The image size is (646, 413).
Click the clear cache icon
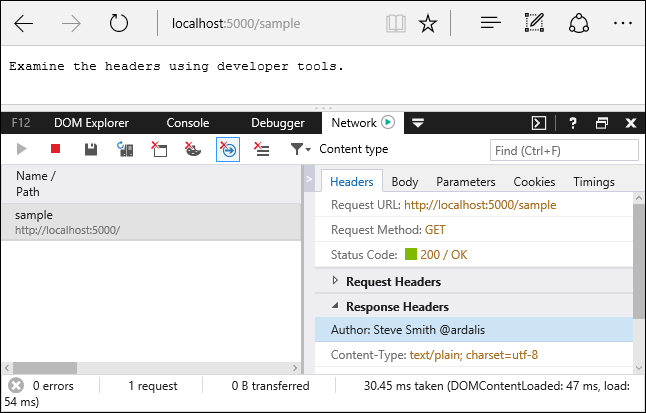tap(159, 149)
